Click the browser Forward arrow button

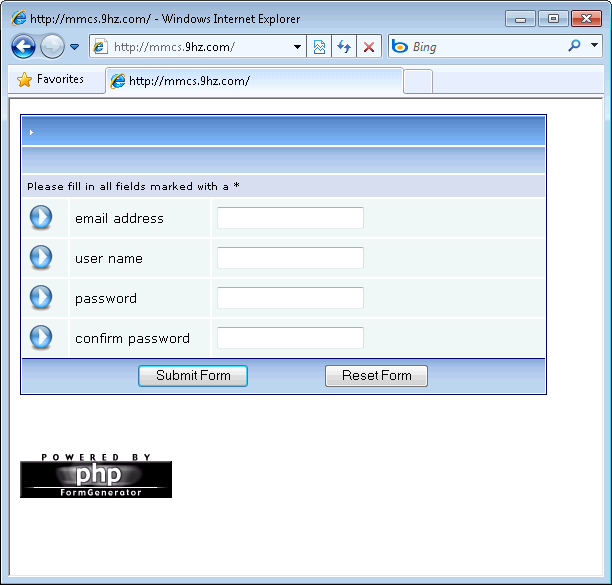(x=53, y=47)
